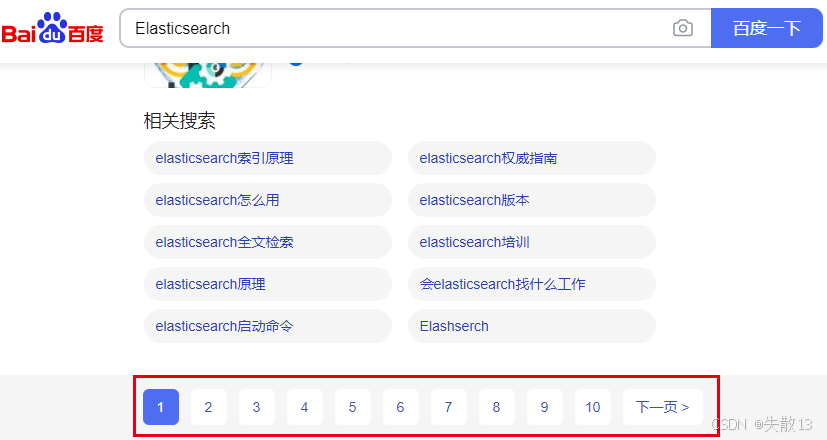This screenshot has height=440, width=827.
Task: Open related search elasticsearch全文检索
Action: click(268, 242)
